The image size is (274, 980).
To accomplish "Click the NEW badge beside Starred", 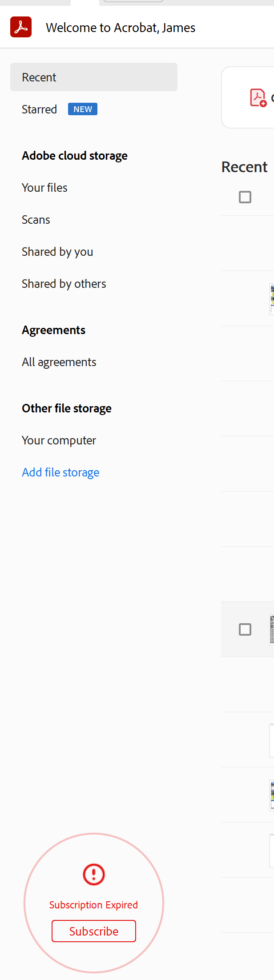I will pyautogui.click(x=82, y=109).
